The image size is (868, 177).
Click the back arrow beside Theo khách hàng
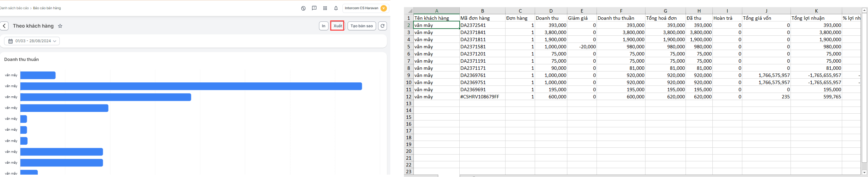pyautogui.click(x=4, y=26)
